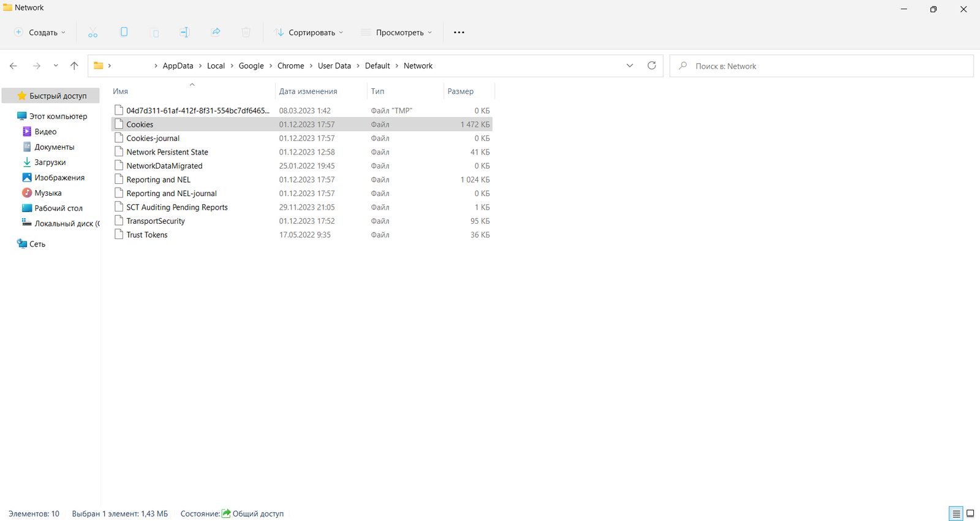Open the three-dots more options menu
This screenshot has height=521, width=980.
tap(459, 32)
